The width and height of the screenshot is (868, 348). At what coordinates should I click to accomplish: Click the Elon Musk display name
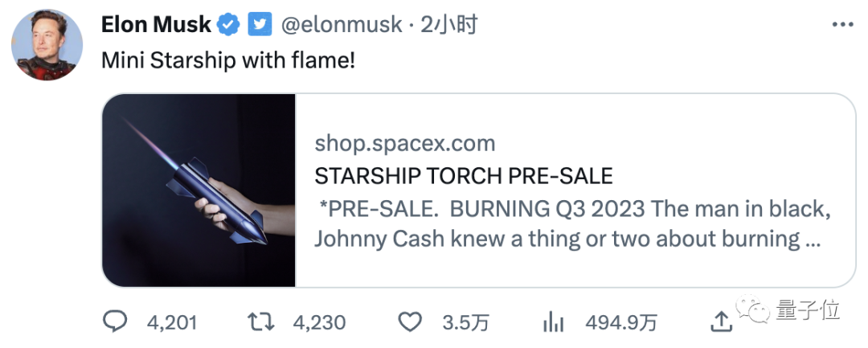click(x=156, y=25)
